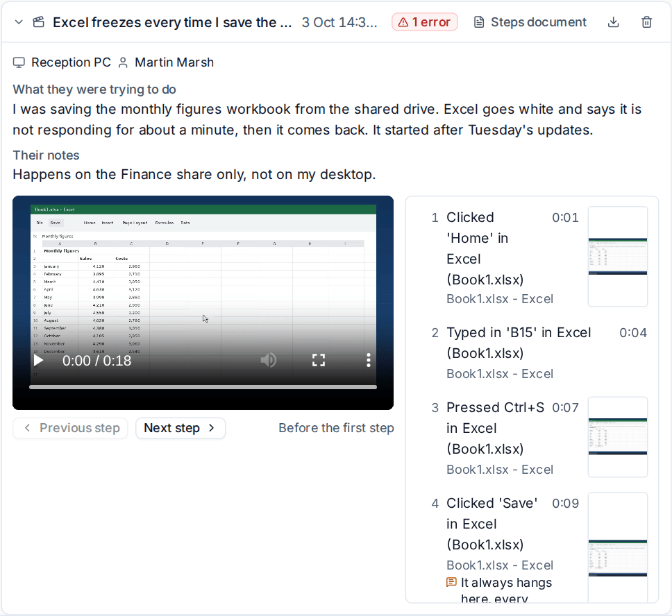Click the '3 Oct 14:3…' timestamp
This screenshot has width=672, height=616.
(339, 22)
